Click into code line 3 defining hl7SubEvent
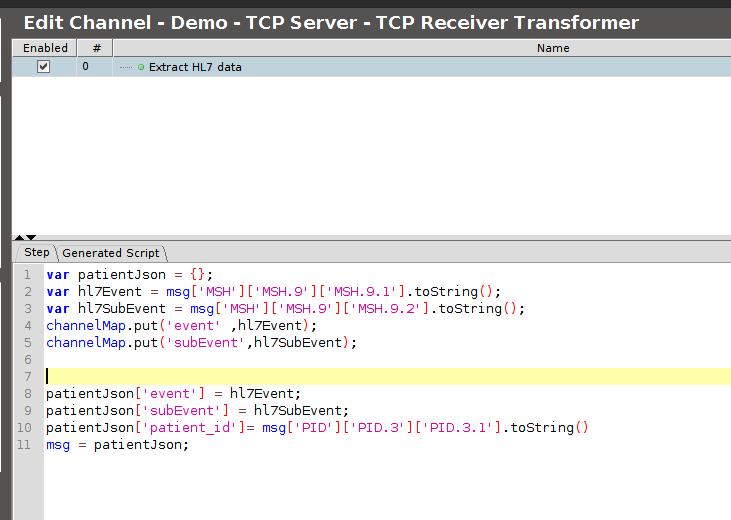Screen dimensions: 731x520 coord(285,309)
